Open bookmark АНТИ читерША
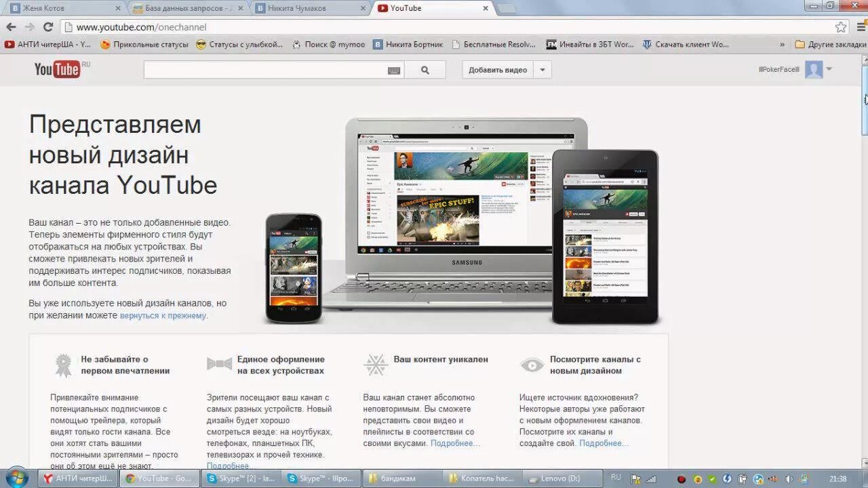Screen dimensions: 868x488 point(47,45)
